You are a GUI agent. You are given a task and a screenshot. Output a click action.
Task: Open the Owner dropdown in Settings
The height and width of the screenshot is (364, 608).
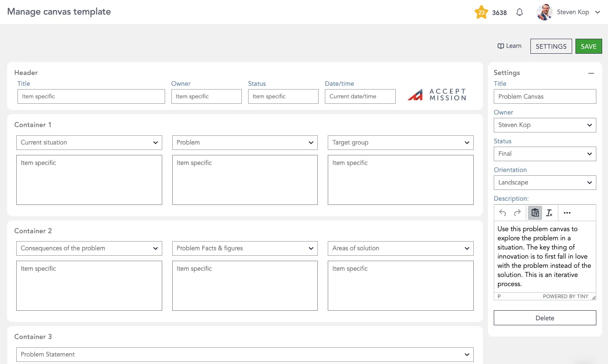(545, 125)
